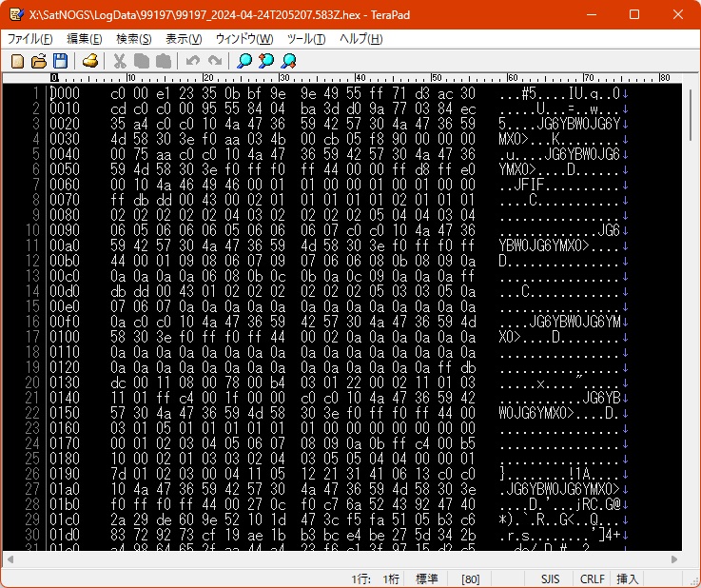Save the file with the floppy disk icon
Viewport: 701px width, 588px height.
pos(60,61)
